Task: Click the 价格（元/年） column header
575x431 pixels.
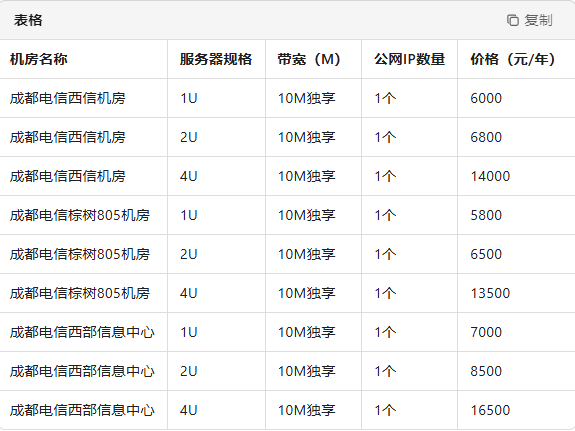Action: point(513,59)
